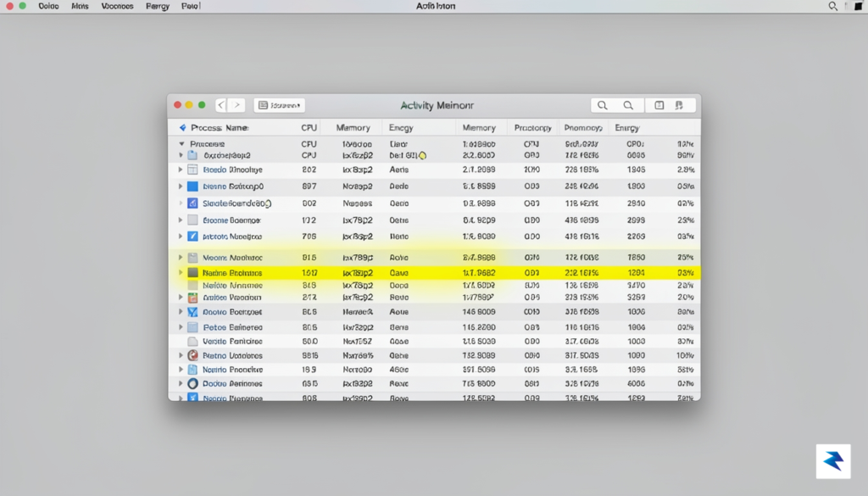The height and width of the screenshot is (496, 868).
Task: Open the 'Perrgy' menu in the menu bar
Action: pyautogui.click(x=157, y=6)
